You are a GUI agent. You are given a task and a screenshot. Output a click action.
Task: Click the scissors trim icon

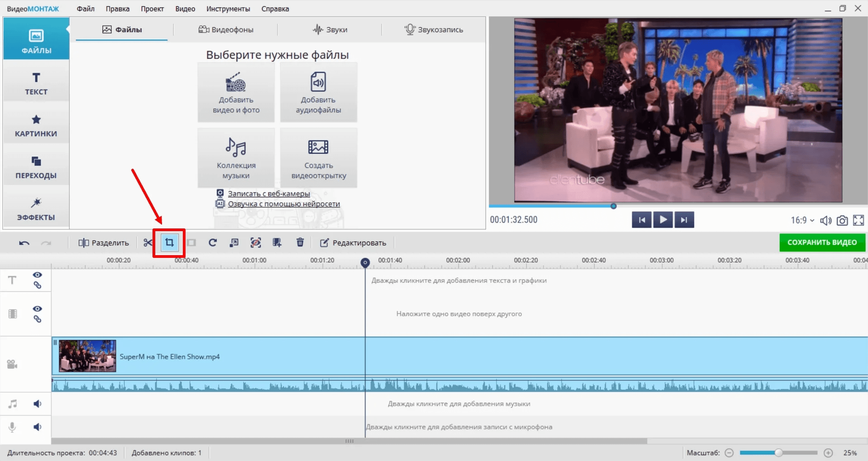pyautogui.click(x=148, y=243)
